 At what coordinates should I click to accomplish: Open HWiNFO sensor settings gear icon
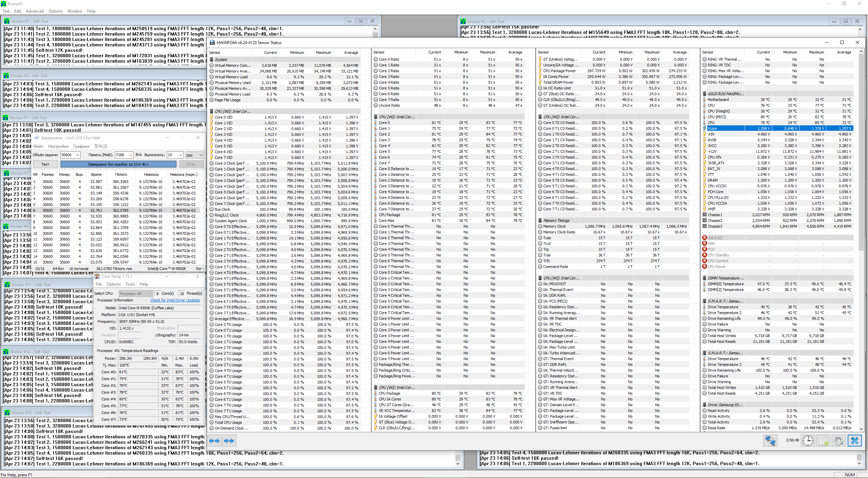coord(839,441)
